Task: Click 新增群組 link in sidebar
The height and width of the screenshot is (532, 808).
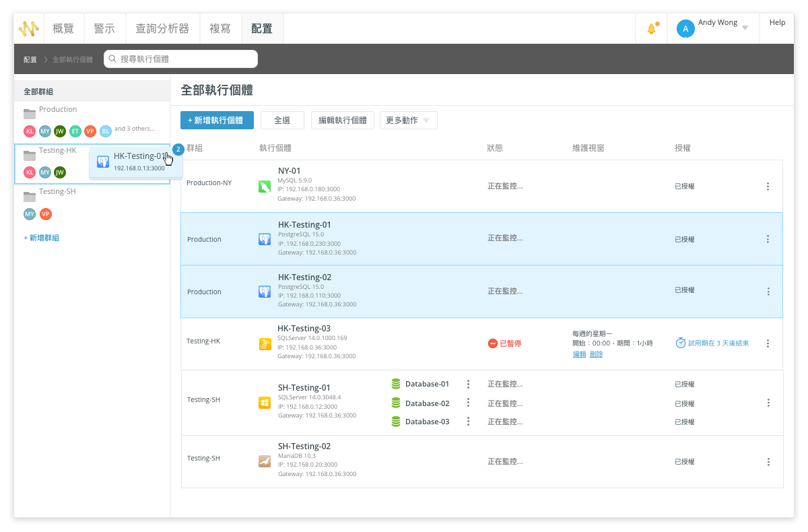Action: (x=41, y=238)
